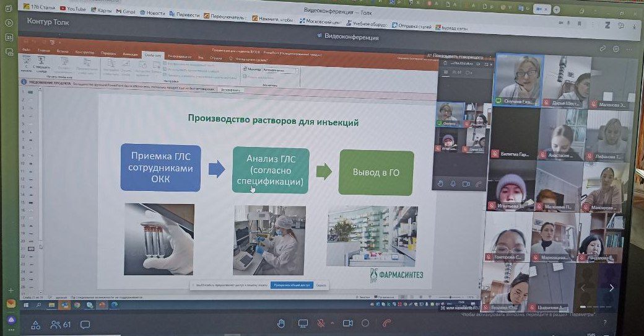Image resolution: width=644 pixels, height=336 pixels.
Task: Copy the conference invitation link
Action: pos(602,48)
